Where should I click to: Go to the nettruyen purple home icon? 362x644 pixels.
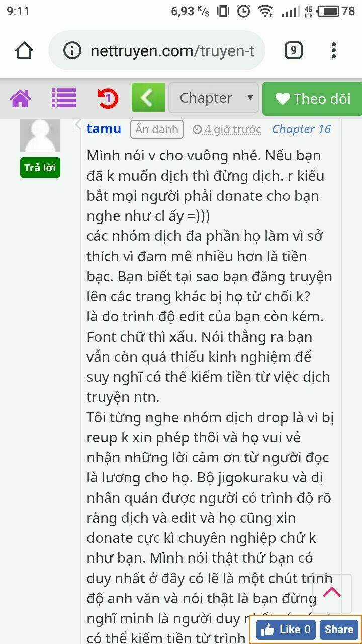[21, 98]
